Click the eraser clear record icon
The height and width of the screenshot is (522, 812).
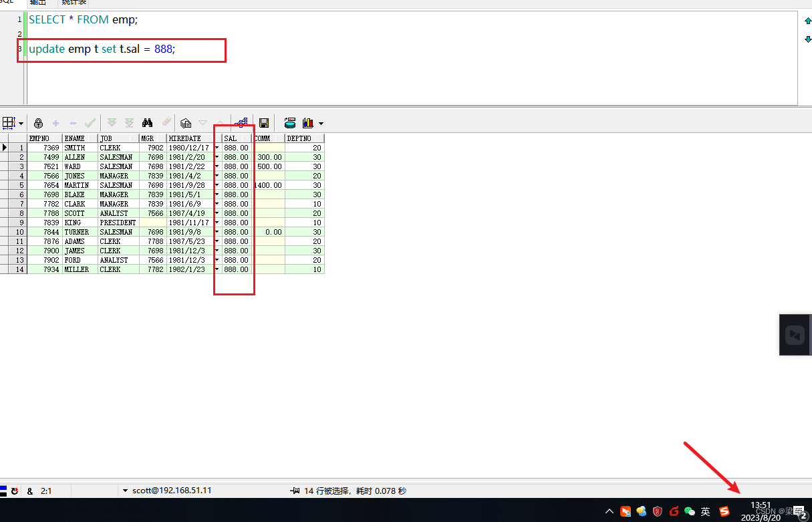click(166, 123)
